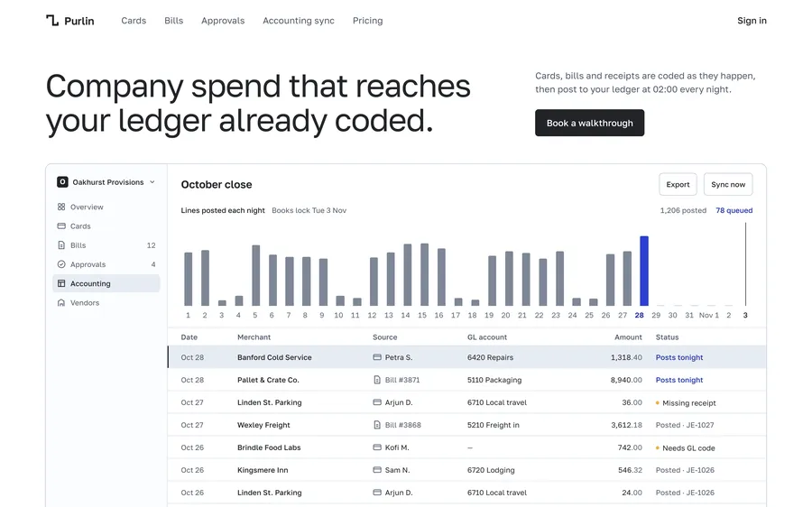The width and height of the screenshot is (812, 507).
Task: Click the Sync now button
Action: (x=728, y=184)
